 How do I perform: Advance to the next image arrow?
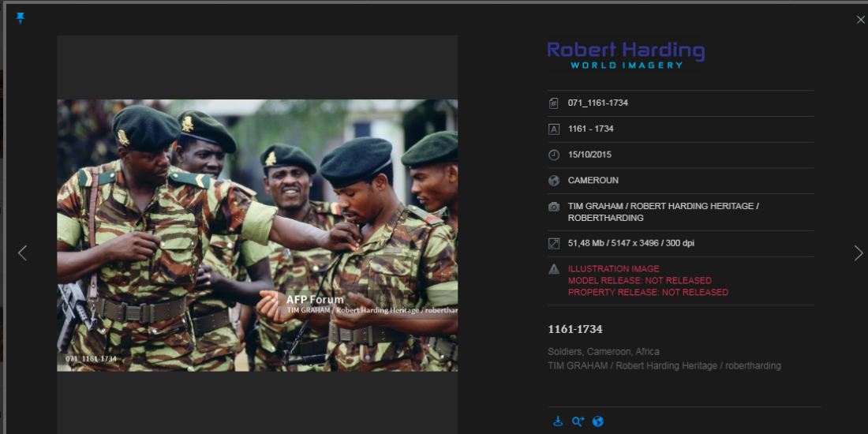(858, 253)
